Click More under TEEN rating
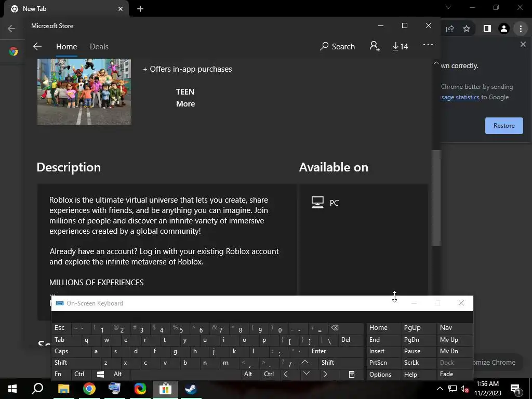The height and width of the screenshot is (399, 532). point(185,104)
